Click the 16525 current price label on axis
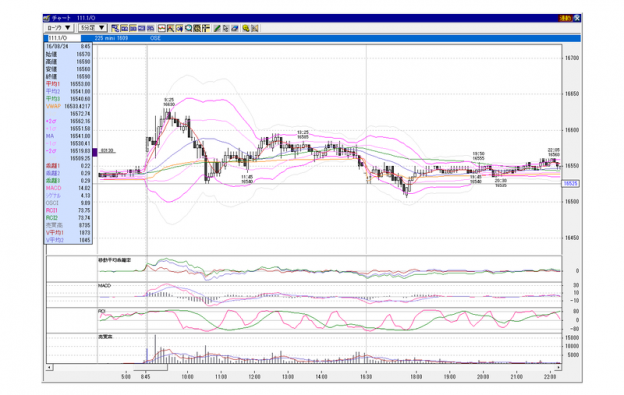 point(571,183)
